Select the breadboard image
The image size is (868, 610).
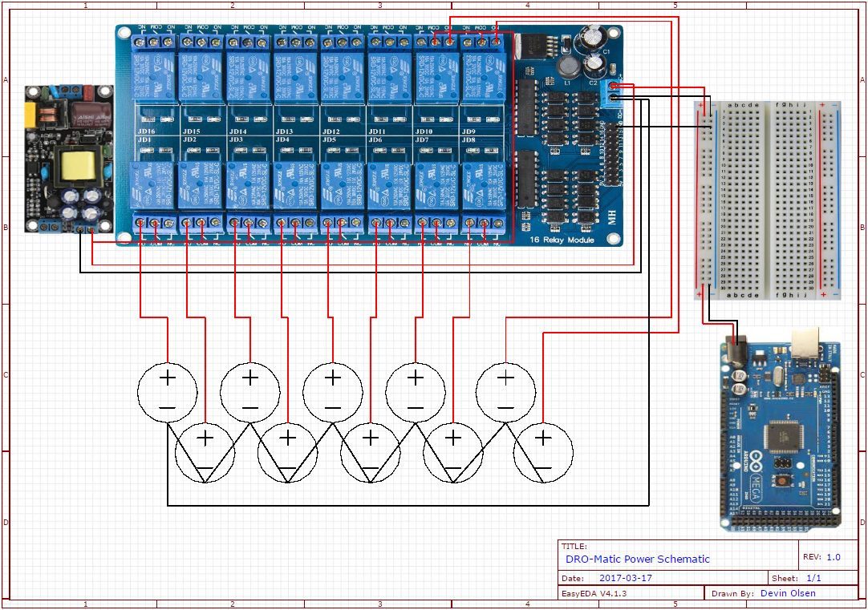[768, 200]
